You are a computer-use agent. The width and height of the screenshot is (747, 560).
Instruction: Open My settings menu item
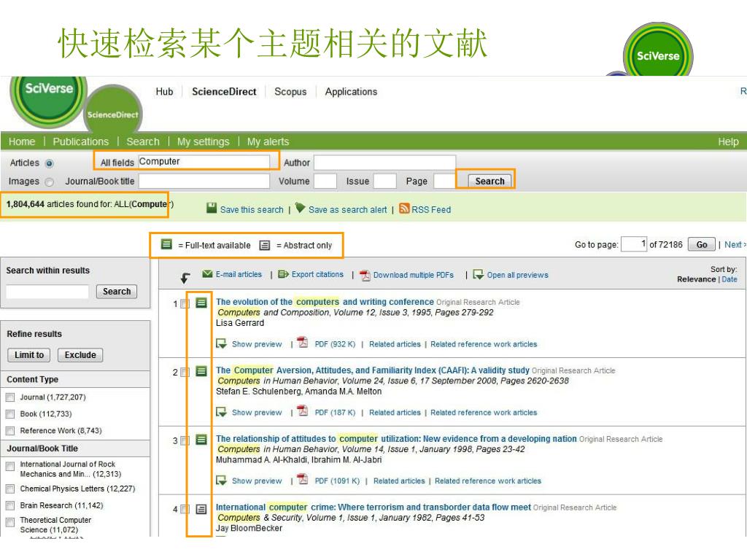[x=204, y=141]
